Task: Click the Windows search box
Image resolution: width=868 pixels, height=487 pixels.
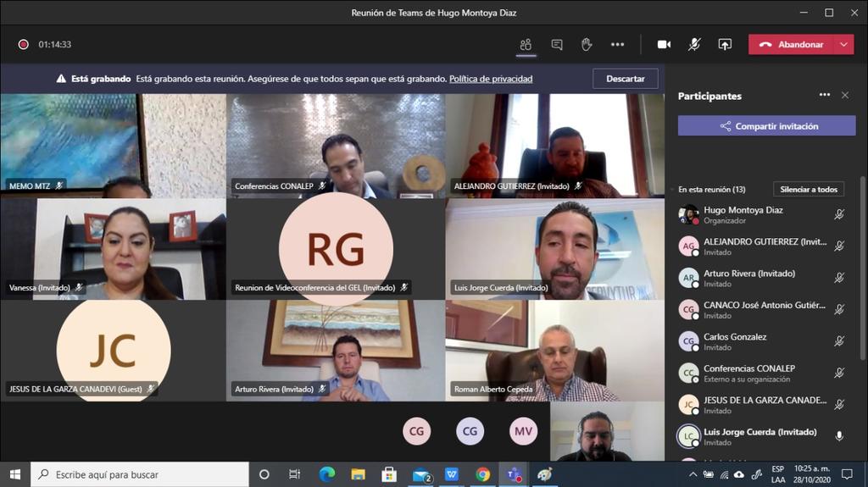Action: pyautogui.click(x=140, y=474)
